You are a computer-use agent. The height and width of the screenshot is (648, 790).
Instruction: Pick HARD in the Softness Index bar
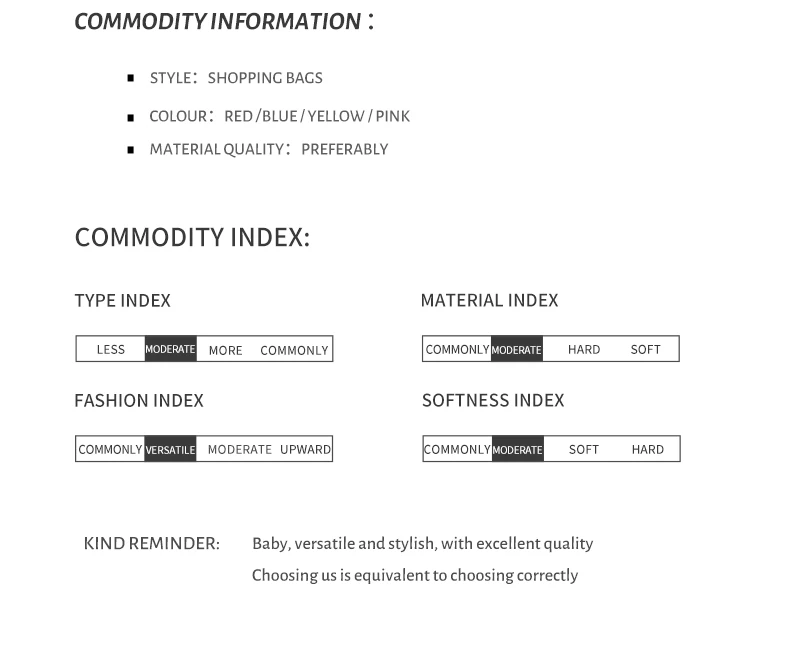coord(648,449)
